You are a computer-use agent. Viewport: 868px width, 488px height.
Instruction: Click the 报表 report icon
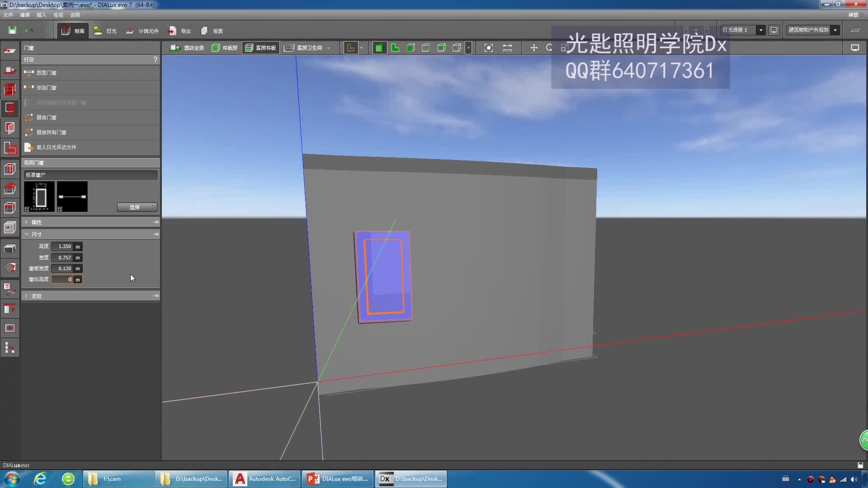pyautogui.click(x=212, y=31)
